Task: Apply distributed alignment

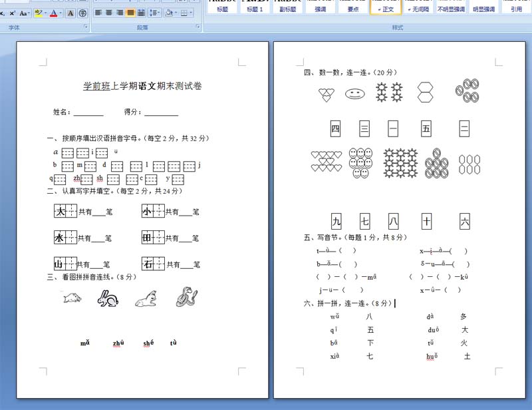Action: click(141, 13)
